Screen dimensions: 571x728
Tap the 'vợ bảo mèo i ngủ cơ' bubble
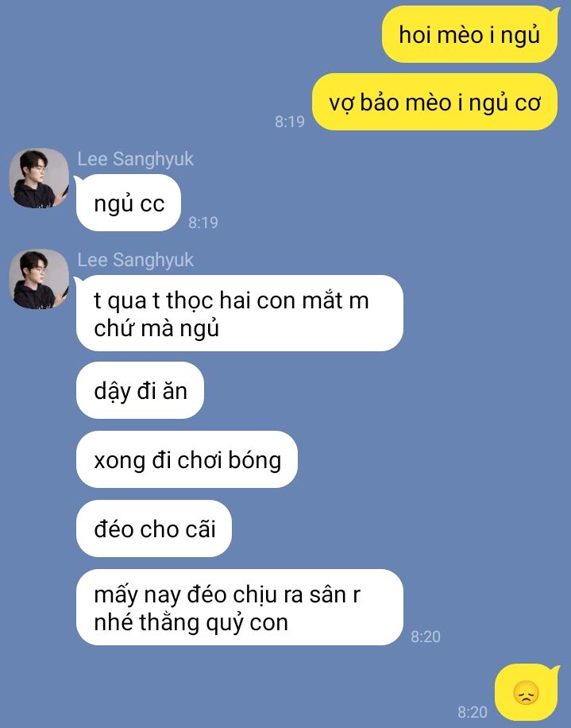point(434,102)
